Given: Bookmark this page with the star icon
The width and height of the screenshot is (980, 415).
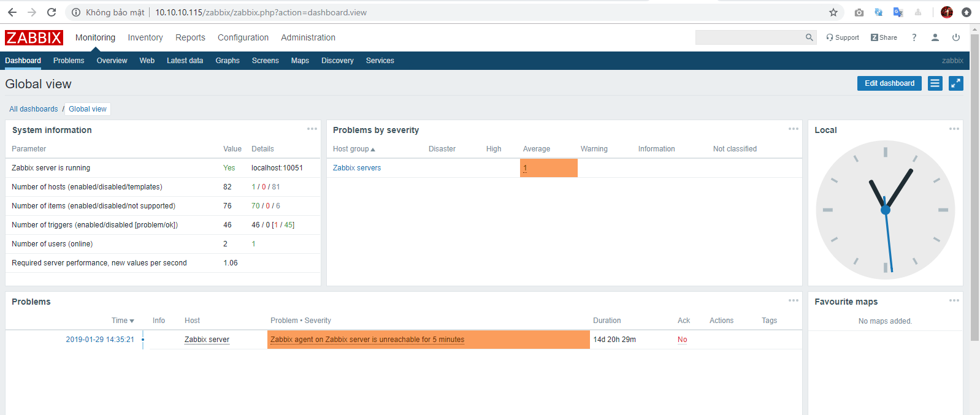Looking at the screenshot, I should click(x=833, y=12).
